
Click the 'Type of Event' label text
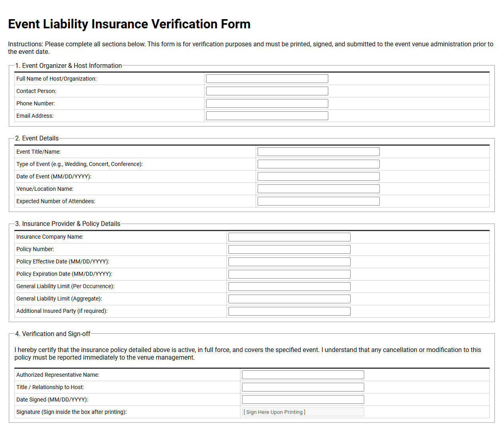click(79, 164)
